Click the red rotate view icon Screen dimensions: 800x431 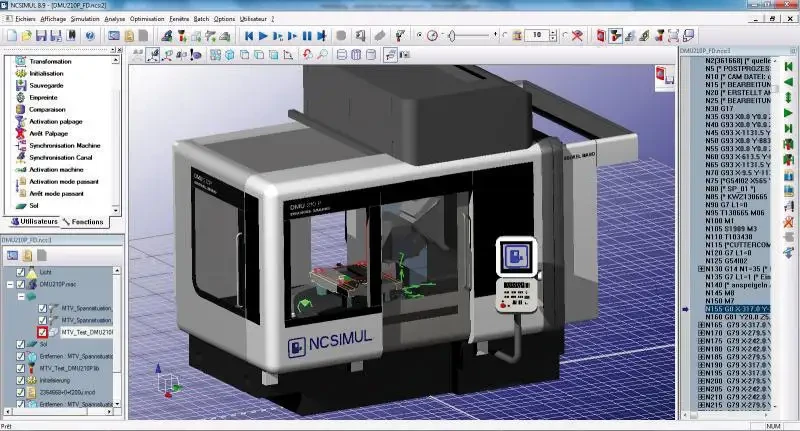pos(308,55)
